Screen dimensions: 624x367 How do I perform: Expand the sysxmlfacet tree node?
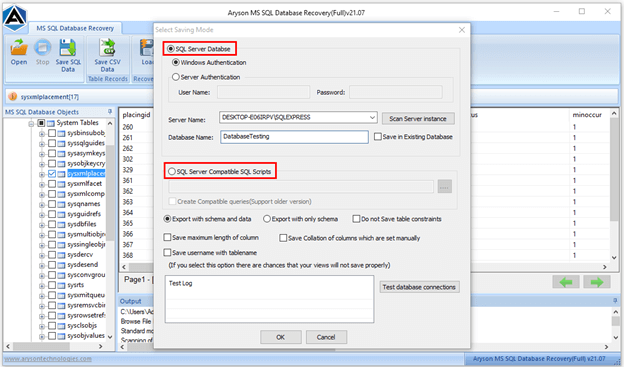click(x=41, y=185)
